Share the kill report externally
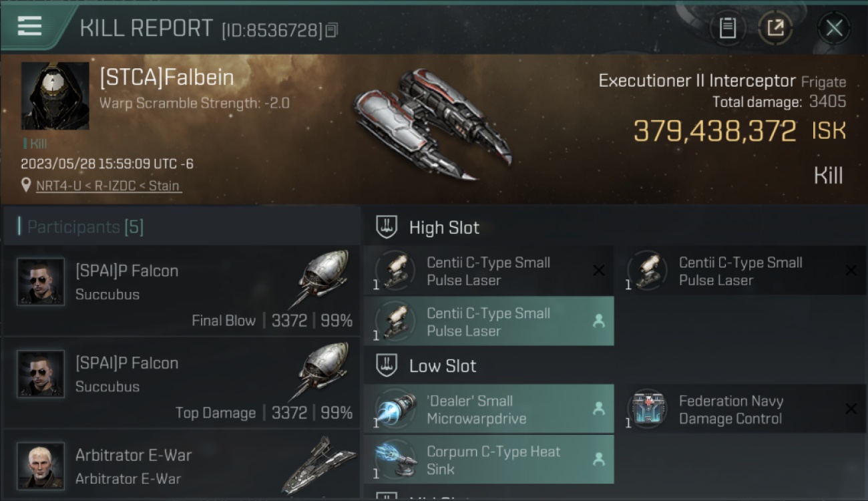 tap(775, 28)
